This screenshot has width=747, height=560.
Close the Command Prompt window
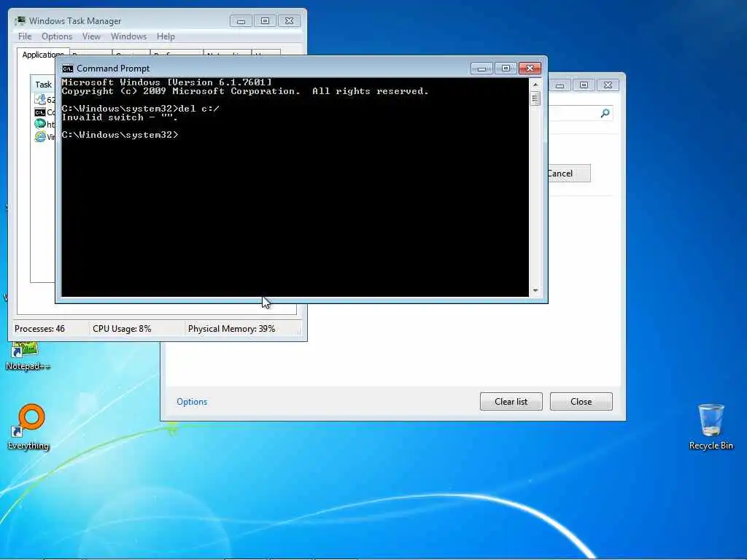(530, 69)
